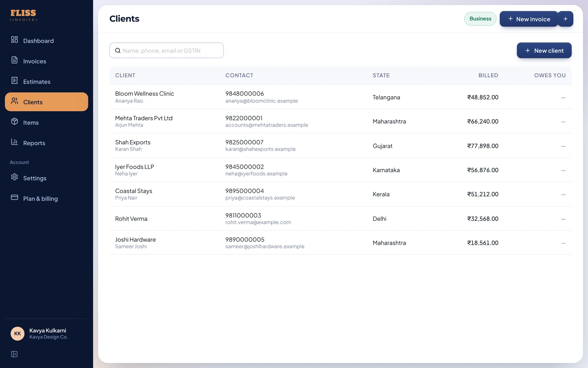Click the search magnifier icon

(x=118, y=50)
